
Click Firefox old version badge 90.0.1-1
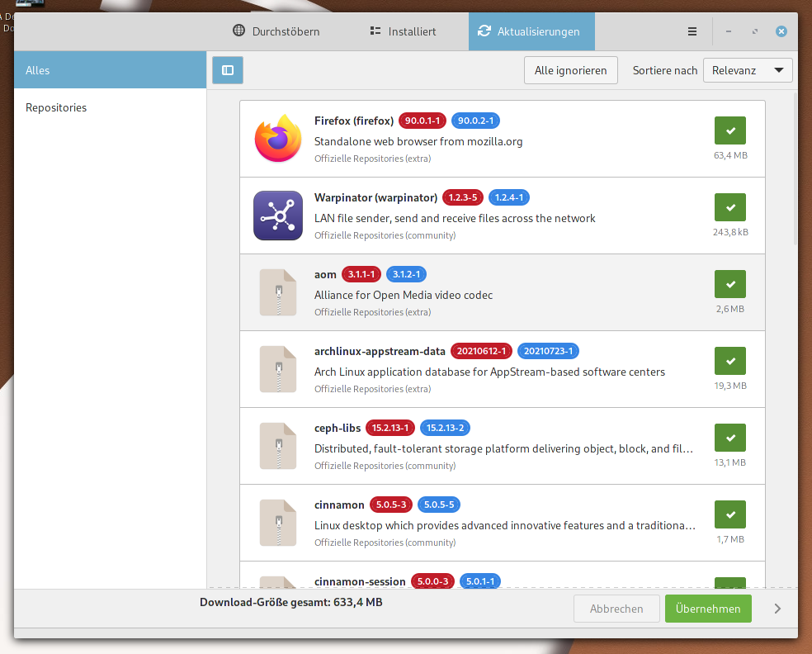423,121
